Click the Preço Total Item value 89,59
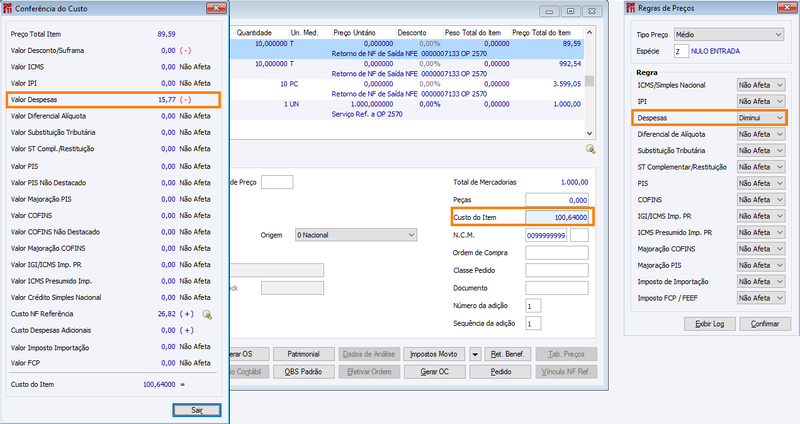The height and width of the screenshot is (424, 800). pos(166,34)
